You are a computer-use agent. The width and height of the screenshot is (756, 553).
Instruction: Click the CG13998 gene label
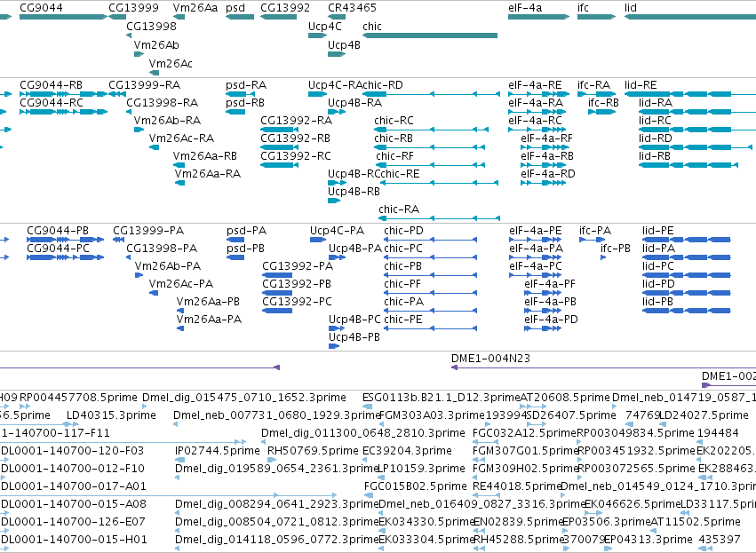(x=151, y=27)
